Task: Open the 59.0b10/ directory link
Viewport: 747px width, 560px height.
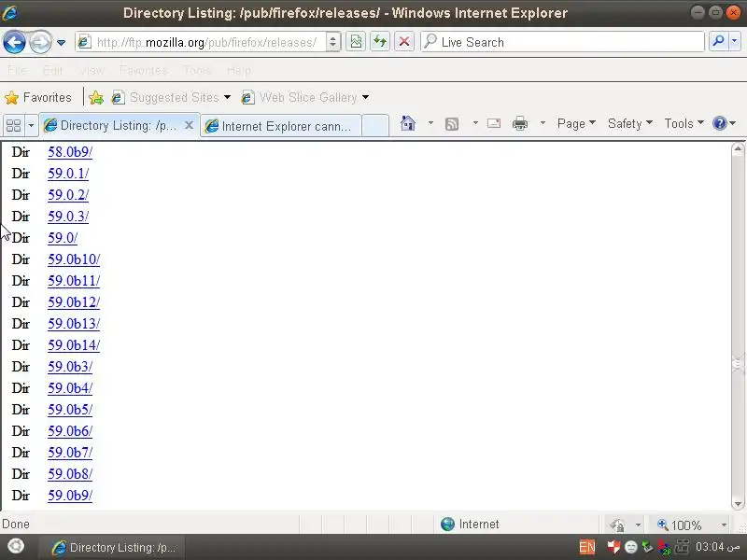Action: (x=74, y=259)
